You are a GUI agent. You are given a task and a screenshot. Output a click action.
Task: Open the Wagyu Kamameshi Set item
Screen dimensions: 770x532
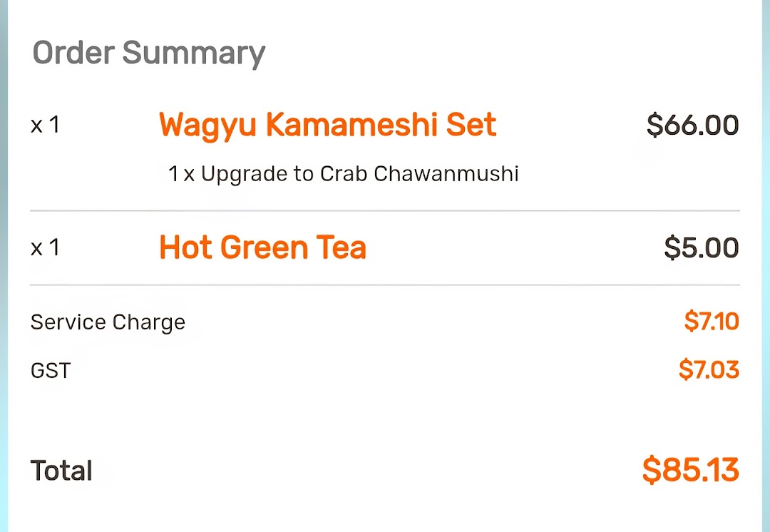pyautogui.click(x=327, y=126)
